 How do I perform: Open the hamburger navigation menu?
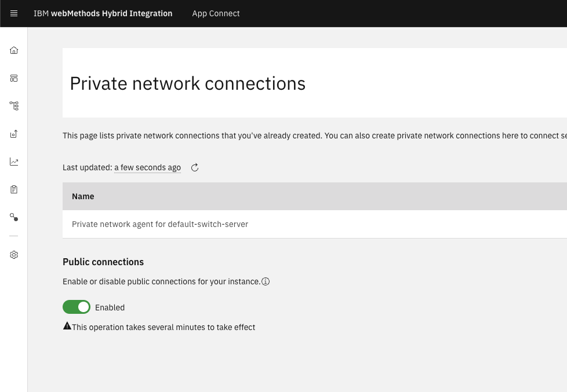pyautogui.click(x=14, y=13)
